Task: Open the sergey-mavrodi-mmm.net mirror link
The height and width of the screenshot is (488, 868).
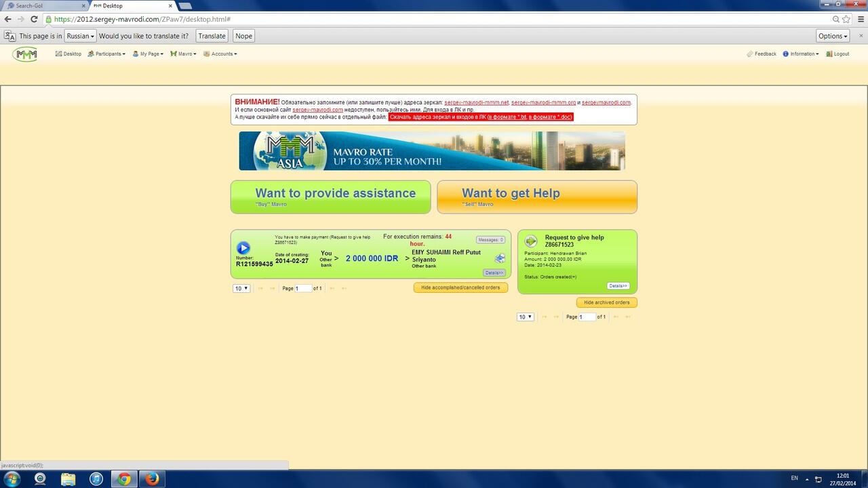Action: pos(477,102)
